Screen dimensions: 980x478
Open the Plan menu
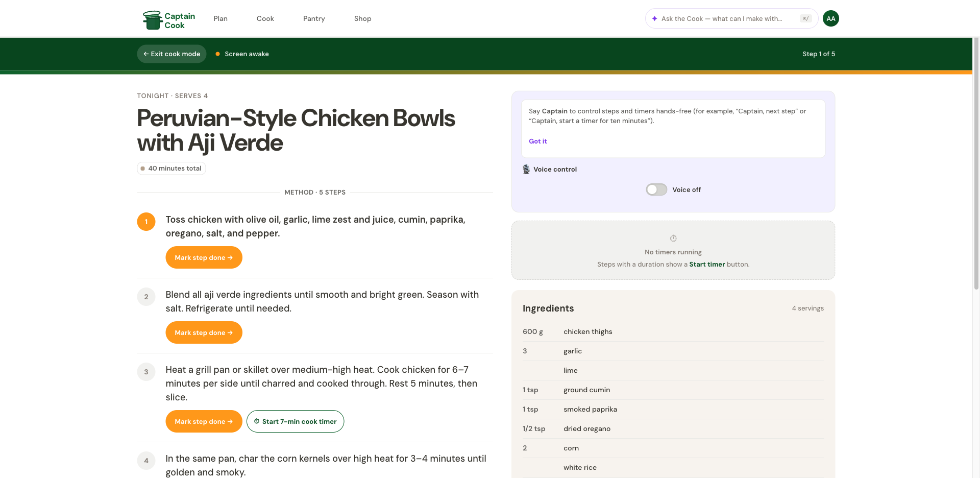220,18
